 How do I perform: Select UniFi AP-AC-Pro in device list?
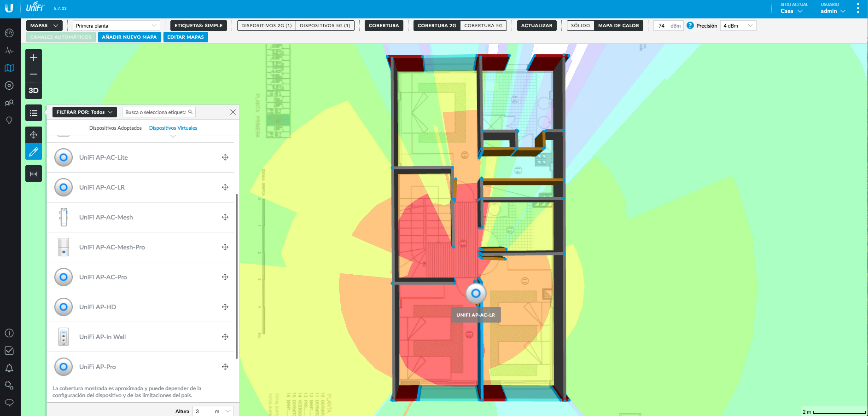coord(140,277)
